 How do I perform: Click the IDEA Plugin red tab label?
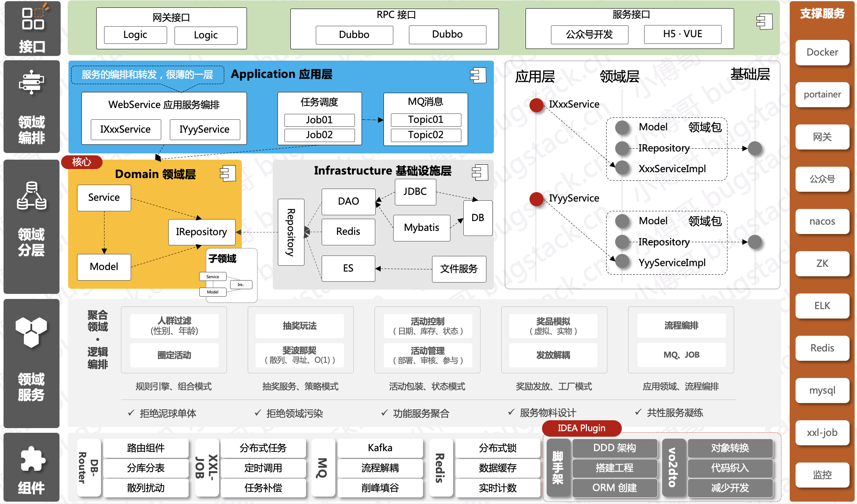[582, 428]
